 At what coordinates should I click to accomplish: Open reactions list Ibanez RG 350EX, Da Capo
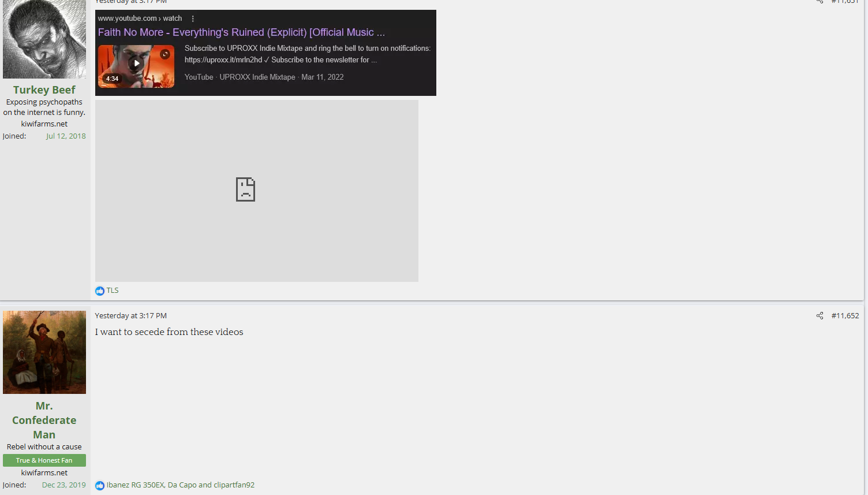point(181,485)
